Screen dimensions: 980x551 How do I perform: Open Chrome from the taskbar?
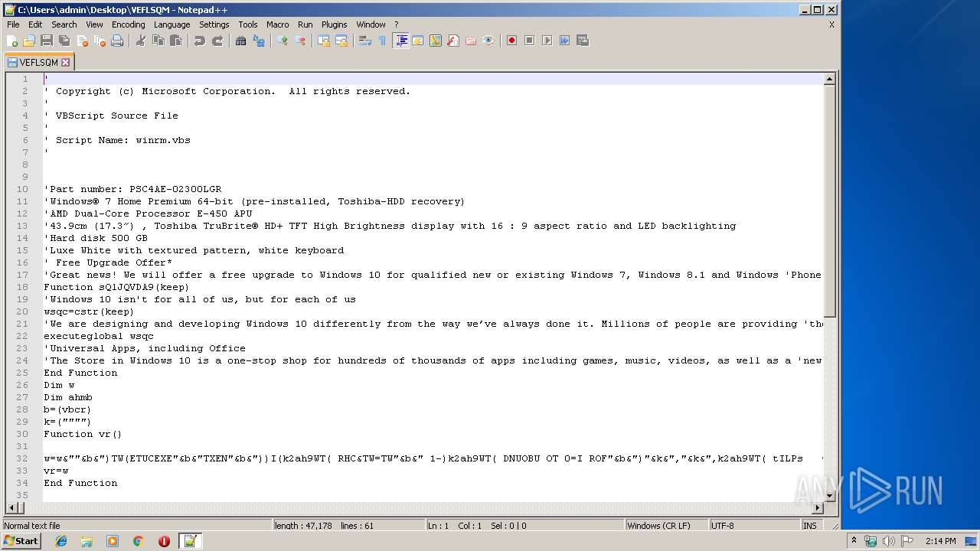coord(139,541)
